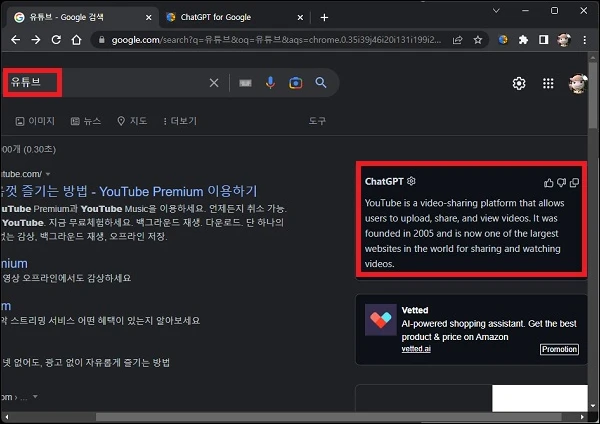Filter results by 지도

(x=132, y=121)
